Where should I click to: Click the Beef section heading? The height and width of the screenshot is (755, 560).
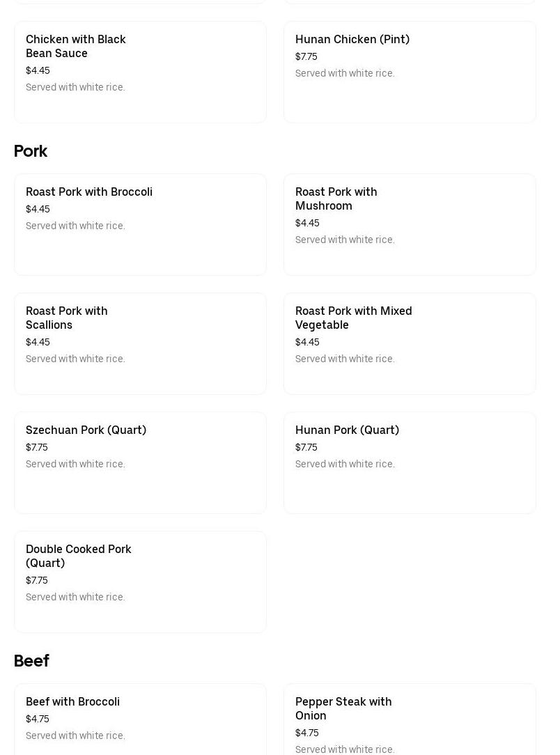(31, 661)
